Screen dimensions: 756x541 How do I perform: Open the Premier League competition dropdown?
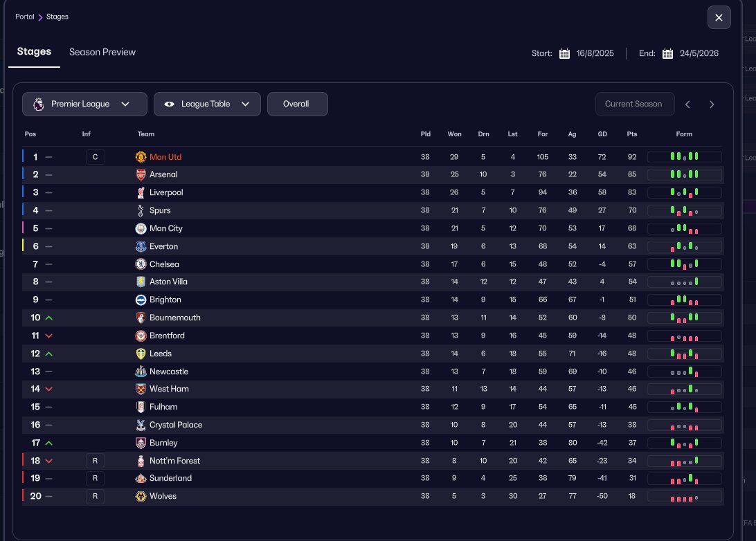84,104
